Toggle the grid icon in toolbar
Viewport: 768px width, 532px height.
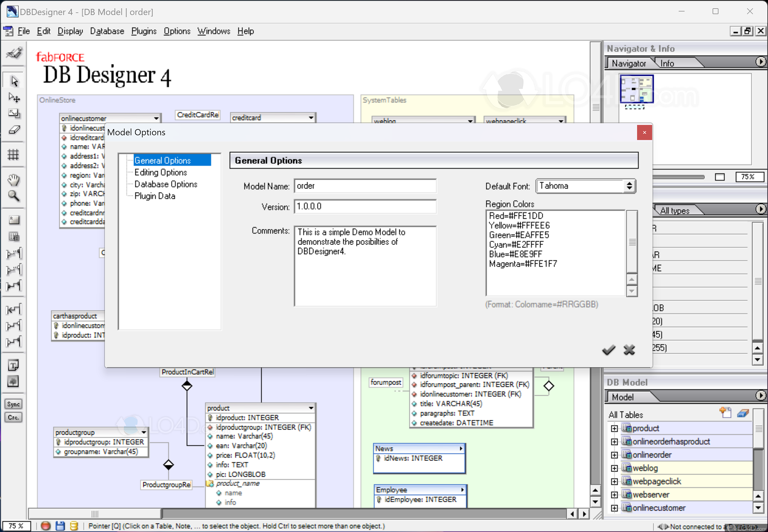[x=13, y=155]
